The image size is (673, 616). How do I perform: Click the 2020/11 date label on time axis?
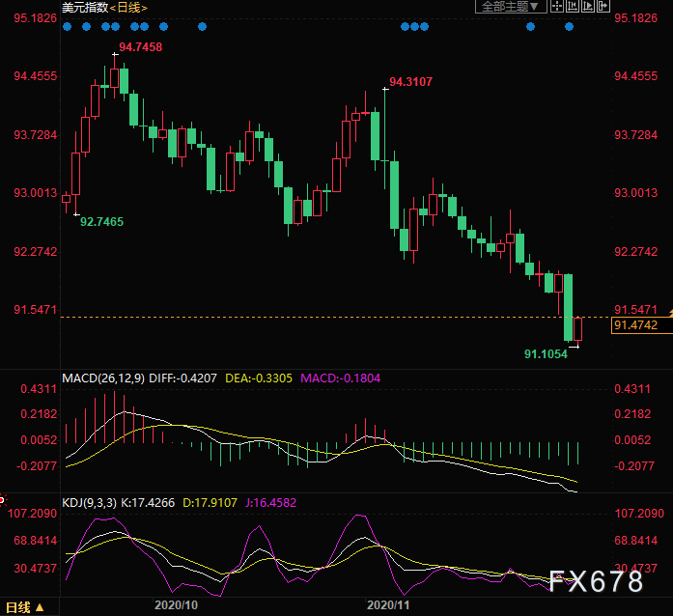(389, 605)
